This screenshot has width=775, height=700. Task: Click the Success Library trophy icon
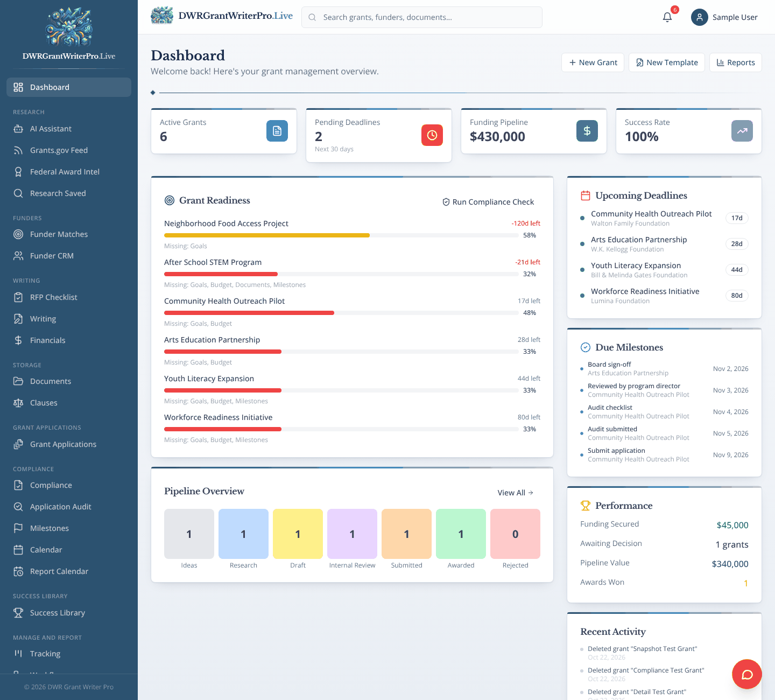coord(18,613)
